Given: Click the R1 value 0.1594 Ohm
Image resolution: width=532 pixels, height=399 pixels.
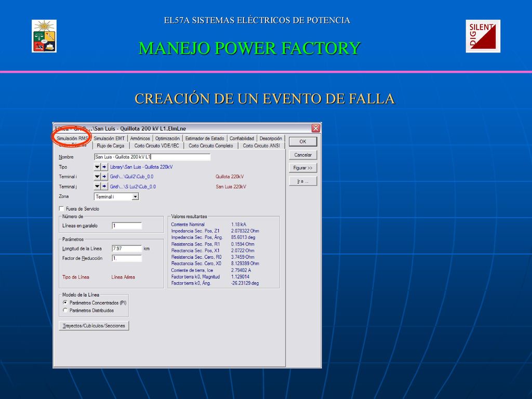Looking at the screenshot, I should 243,244.
